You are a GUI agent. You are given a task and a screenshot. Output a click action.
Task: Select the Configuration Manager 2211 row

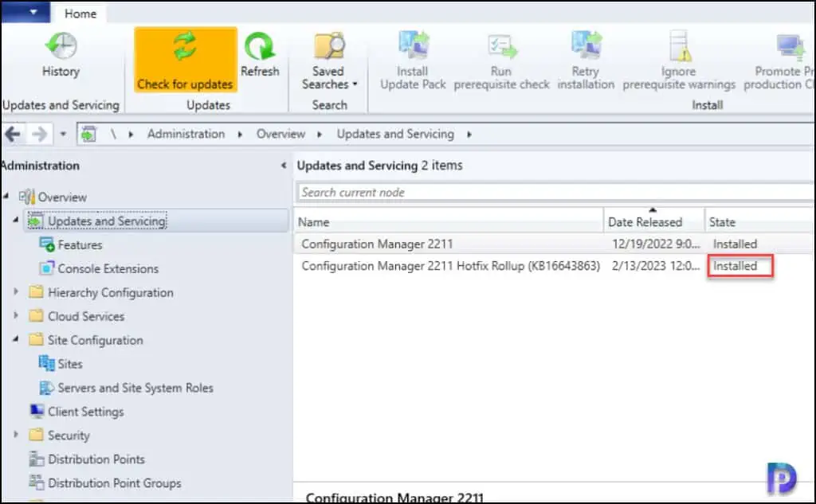click(x=555, y=244)
